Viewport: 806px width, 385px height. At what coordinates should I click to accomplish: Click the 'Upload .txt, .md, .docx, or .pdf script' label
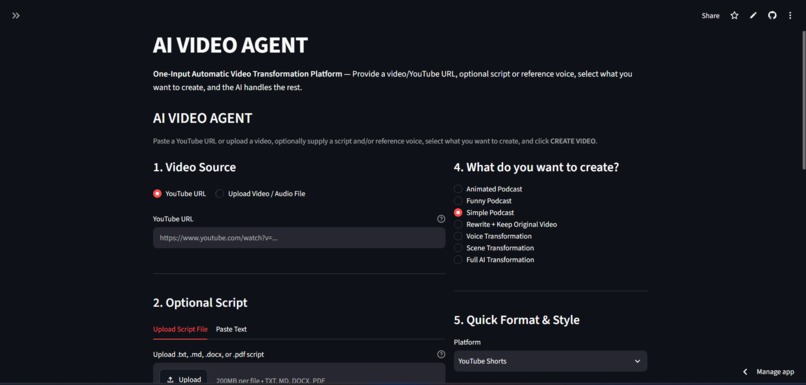point(209,355)
